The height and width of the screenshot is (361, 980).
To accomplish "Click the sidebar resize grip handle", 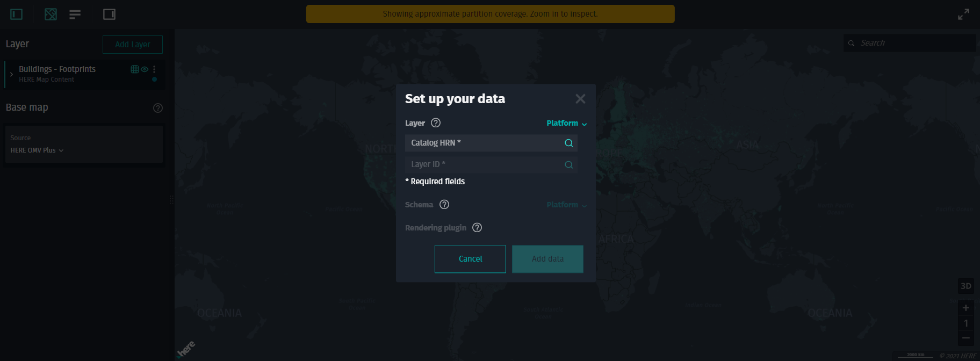I will click(x=171, y=200).
